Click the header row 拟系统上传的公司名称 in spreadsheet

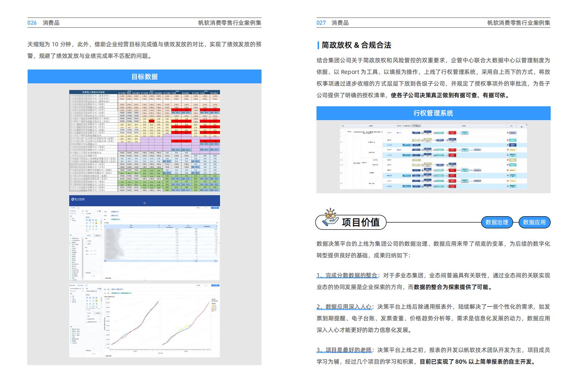point(93,92)
